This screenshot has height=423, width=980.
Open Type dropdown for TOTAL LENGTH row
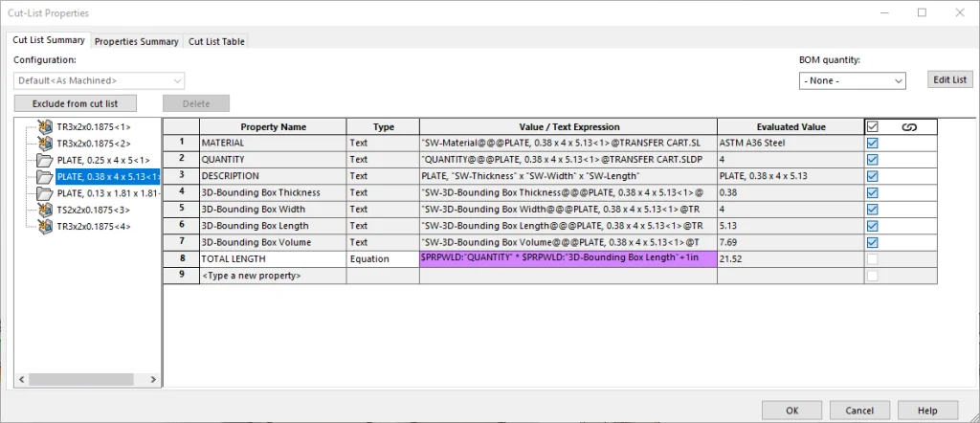383,258
